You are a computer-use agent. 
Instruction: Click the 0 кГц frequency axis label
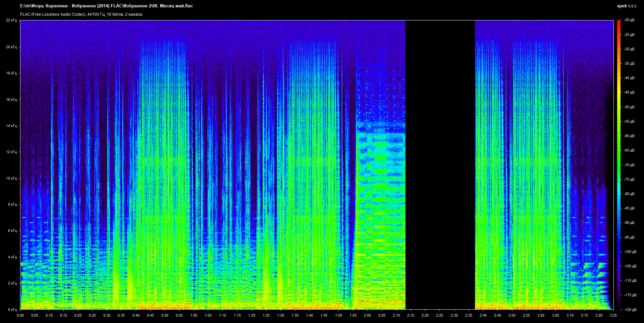coord(12,310)
